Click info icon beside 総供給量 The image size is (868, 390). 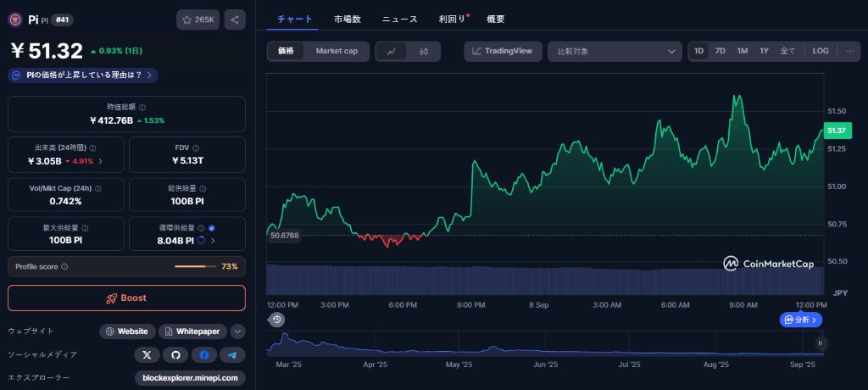tap(203, 189)
